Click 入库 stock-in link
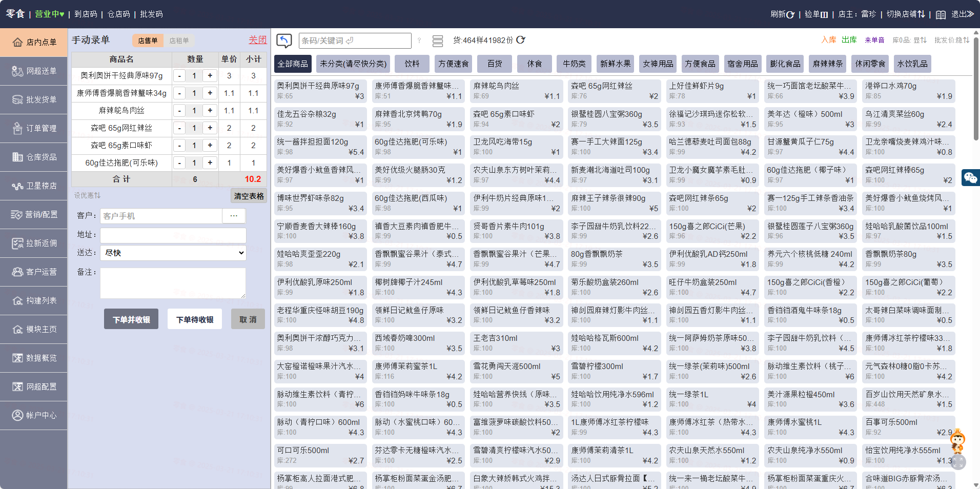Viewport: 980px width, 489px height. coord(829,40)
